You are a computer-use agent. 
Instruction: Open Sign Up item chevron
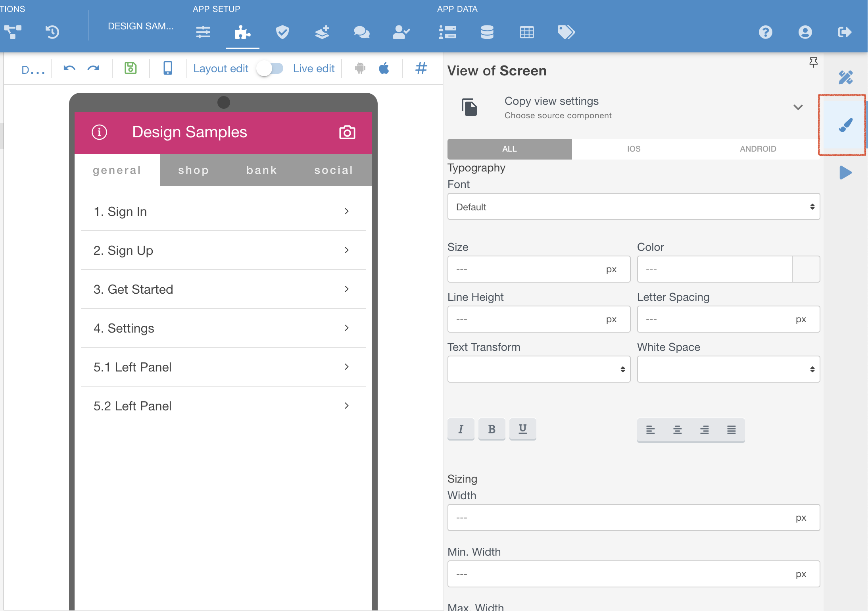click(347, 250)
